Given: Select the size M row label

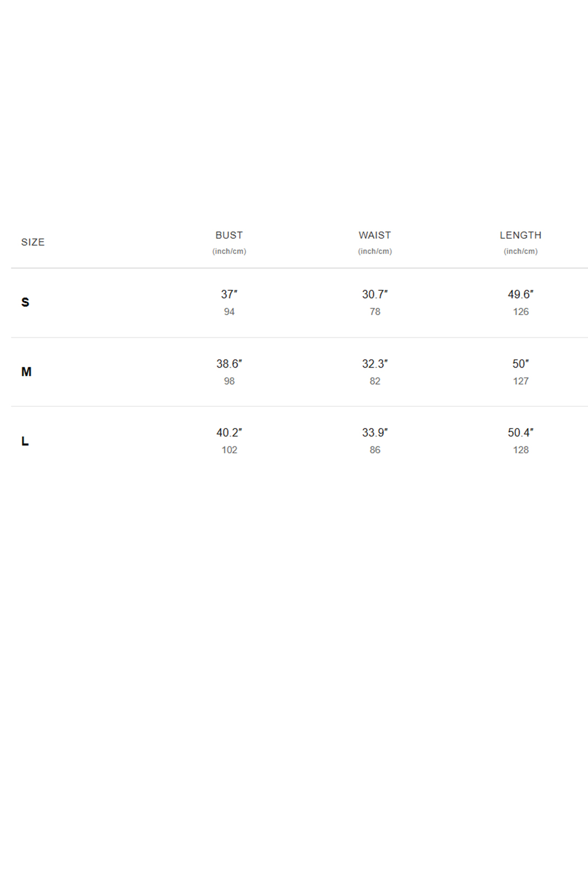Looking at the screenshot, I should click(x=26, y=372).
